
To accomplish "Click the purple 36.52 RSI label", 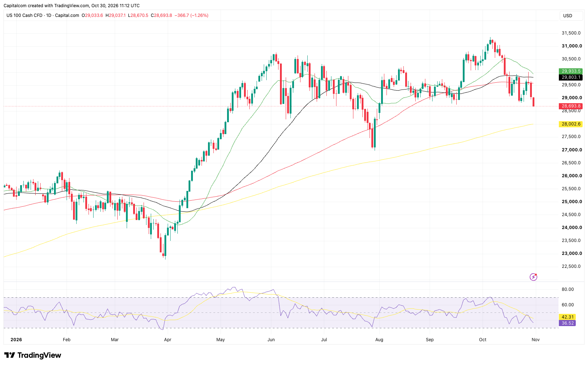I will point(567,323).
